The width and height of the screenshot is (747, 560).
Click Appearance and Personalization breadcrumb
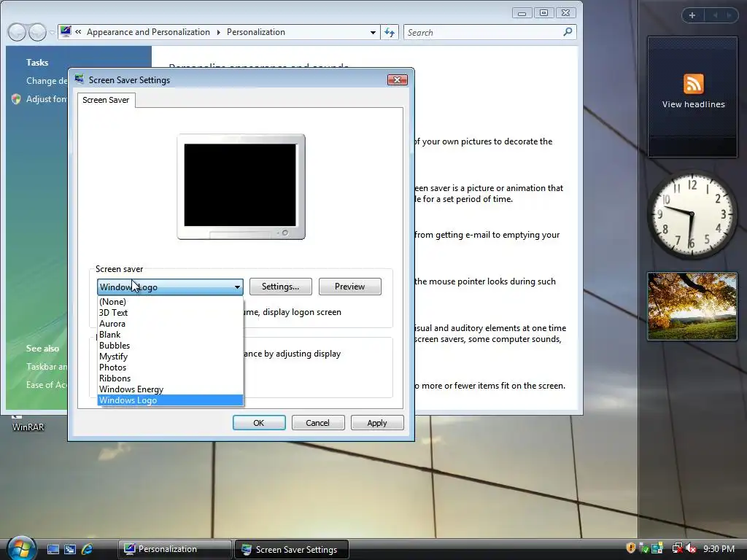pyautogui.click(x=148, y=32)
